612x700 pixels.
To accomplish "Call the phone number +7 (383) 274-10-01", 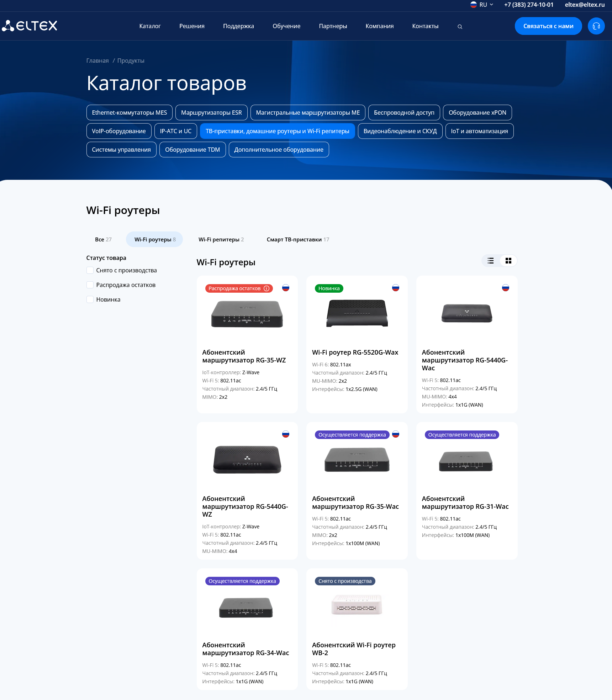I will [529, 5].
